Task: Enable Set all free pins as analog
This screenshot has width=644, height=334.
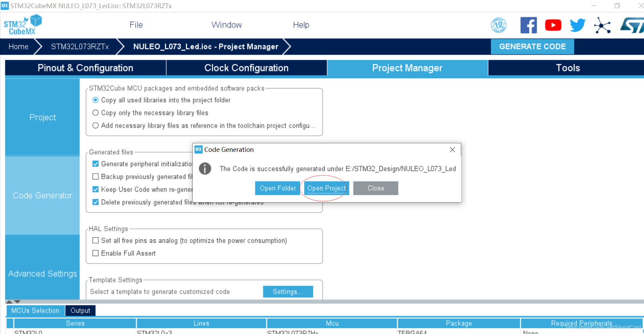Action: (x=96, y=240)
